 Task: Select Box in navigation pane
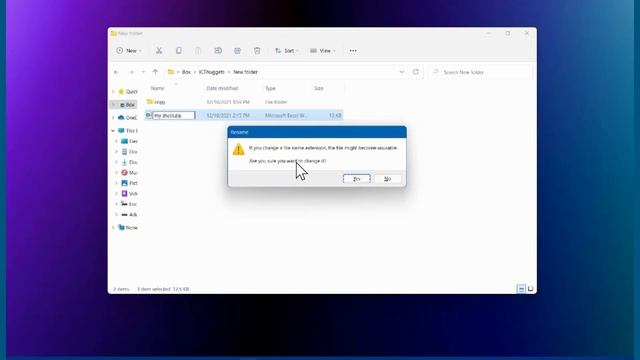(x=127, y=105)
